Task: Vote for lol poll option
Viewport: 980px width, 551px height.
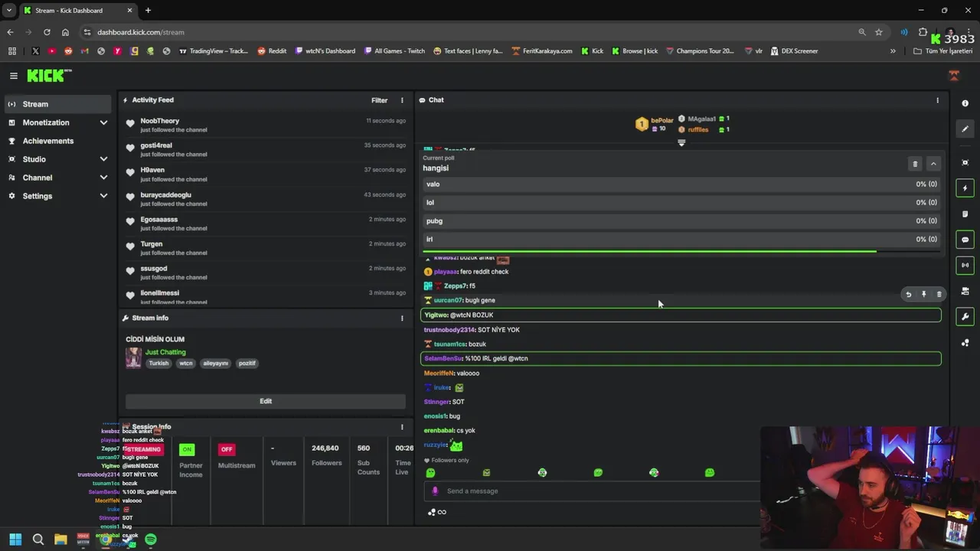Action: 681,203
